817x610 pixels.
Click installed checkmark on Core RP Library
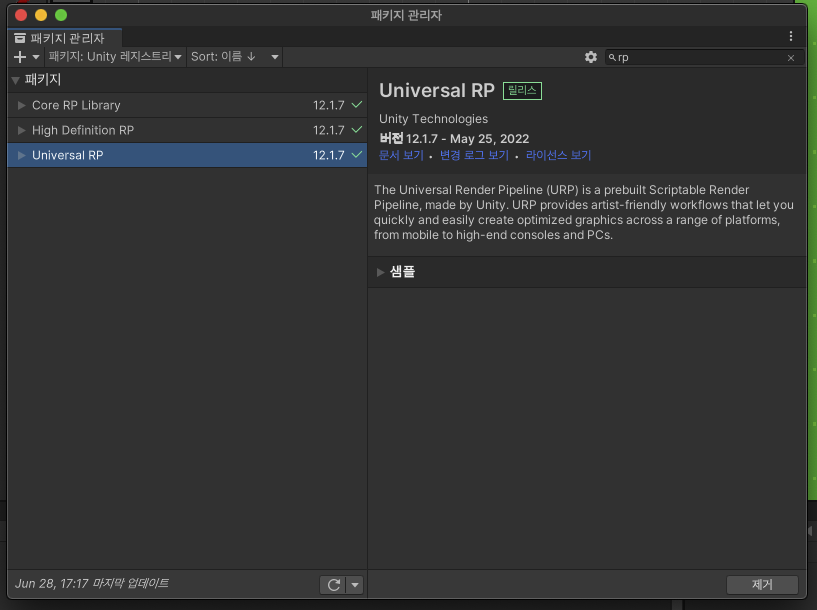(357, 105)
